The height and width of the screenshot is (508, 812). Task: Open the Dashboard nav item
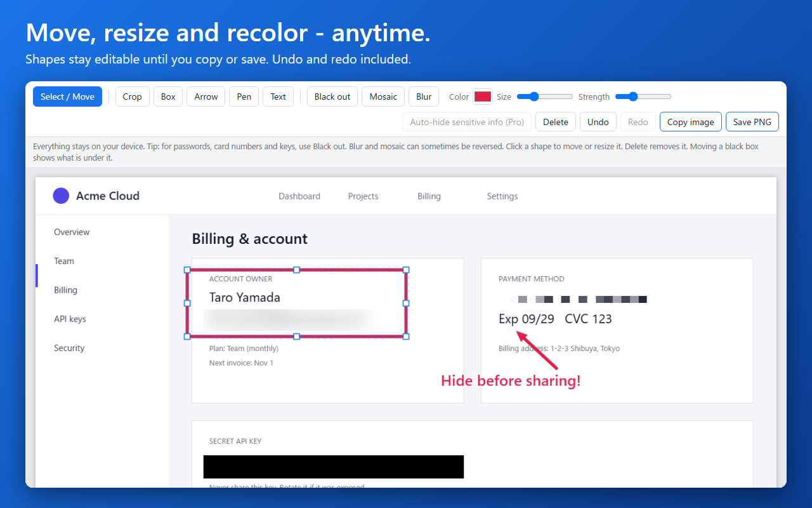(299, 196)
